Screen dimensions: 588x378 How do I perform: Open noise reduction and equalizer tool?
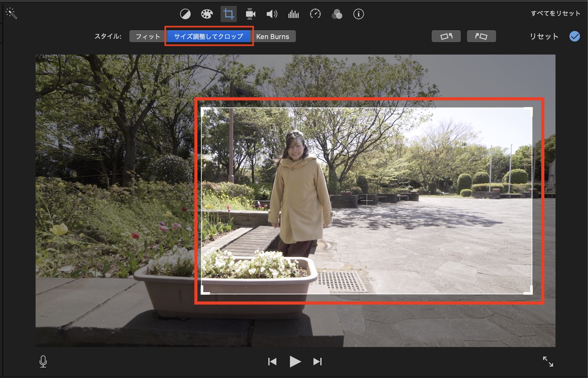point(293,14)
